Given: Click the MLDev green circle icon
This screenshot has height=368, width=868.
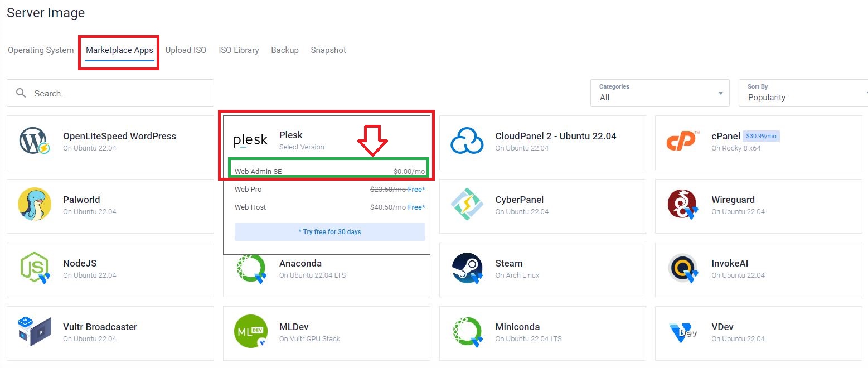Looking at the screenshot, I should [250, 332].
